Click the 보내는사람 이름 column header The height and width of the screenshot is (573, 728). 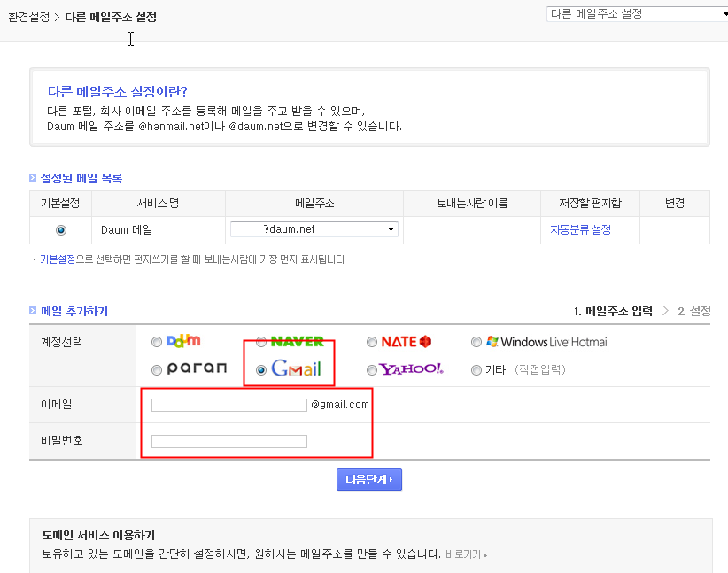coord(472,204)
